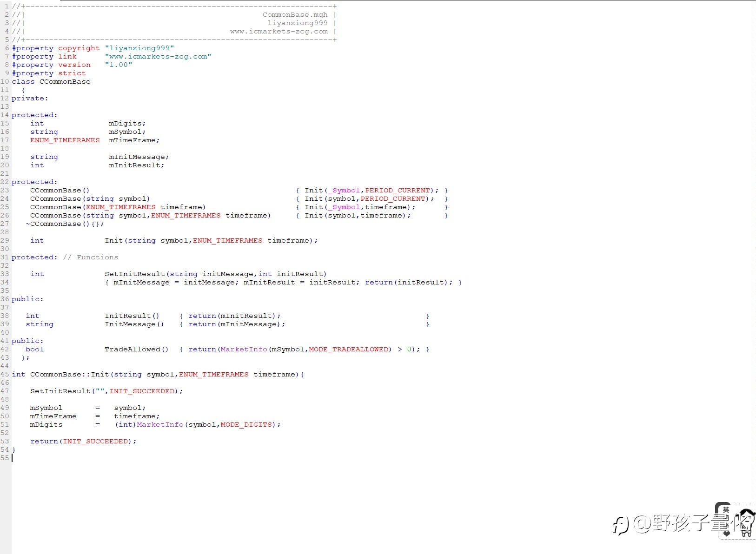The width and height of the screenshot is (756, 554).
Task: Click the www.icmarkets-zcg.com link string
Action: (x=158, y=56)
